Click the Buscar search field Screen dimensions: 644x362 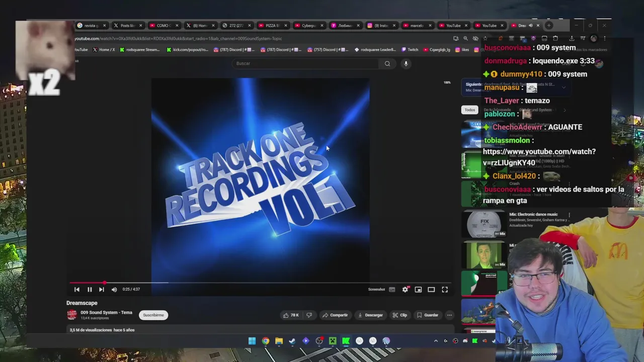pyautogui.click(x=305, y=63)
